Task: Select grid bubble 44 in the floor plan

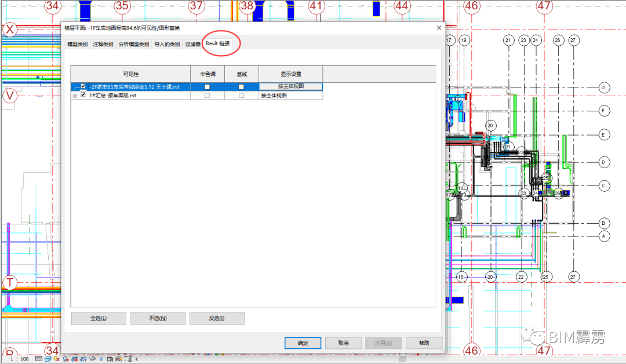Action: (x=402, y=6)
